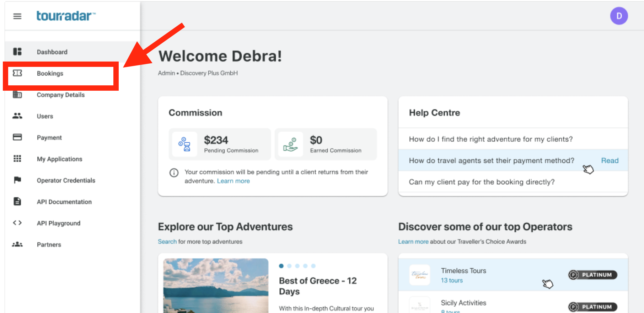Open the 13 tours link
The width and height of the screenshot is (644, 313).
pyautogui.click(x=452, y=280)
